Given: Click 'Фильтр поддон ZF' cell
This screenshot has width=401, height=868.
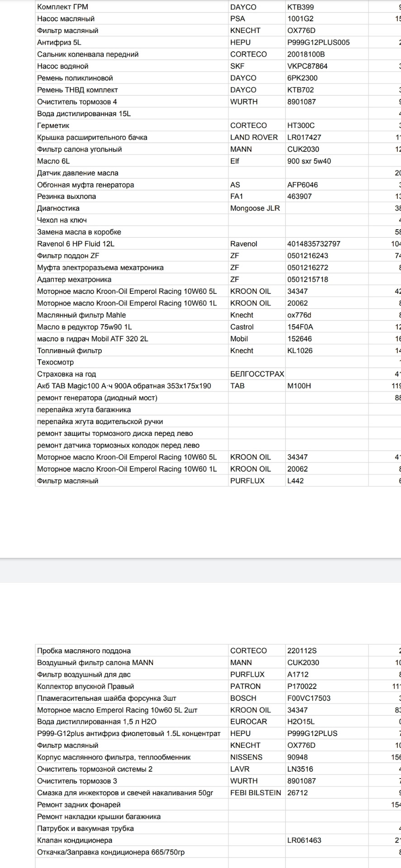Looking at the screenshot, I should [132, 255].
